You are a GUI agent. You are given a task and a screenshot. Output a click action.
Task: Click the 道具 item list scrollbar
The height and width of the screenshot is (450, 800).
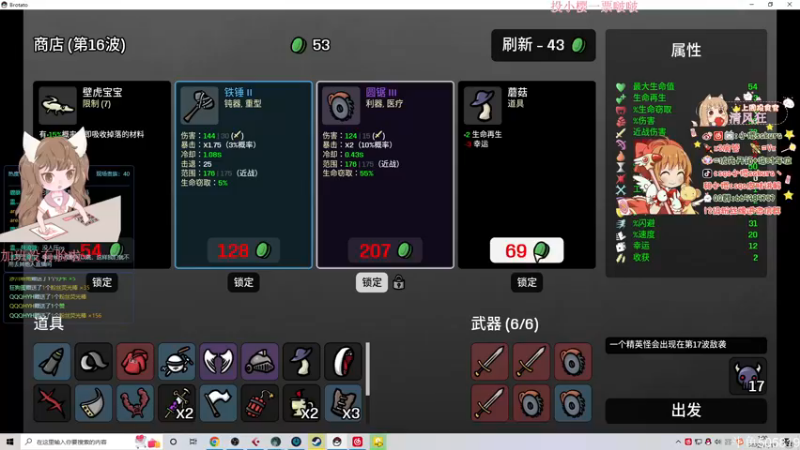coord(367,369)
